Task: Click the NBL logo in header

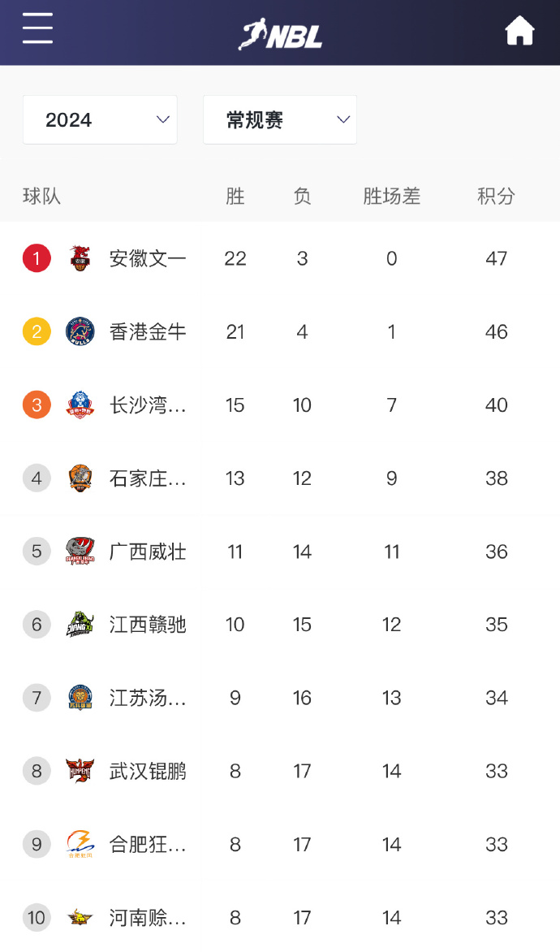Action: pos(281,34)
